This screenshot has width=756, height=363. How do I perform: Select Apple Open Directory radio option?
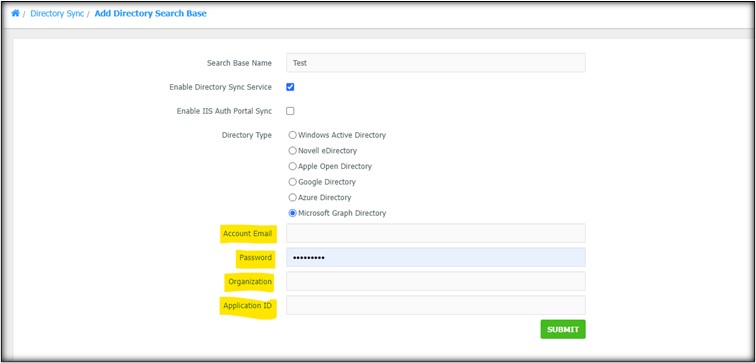tap(293, 166)
